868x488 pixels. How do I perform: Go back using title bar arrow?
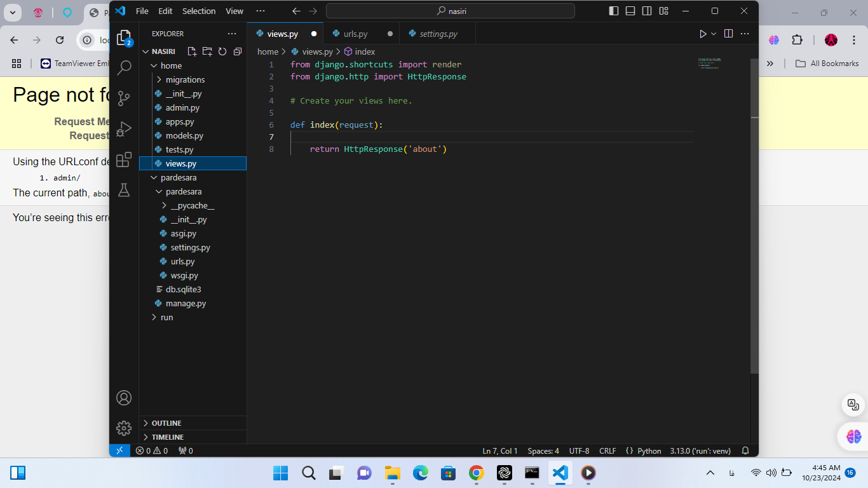pyautogui.click(x=296, y=11)
